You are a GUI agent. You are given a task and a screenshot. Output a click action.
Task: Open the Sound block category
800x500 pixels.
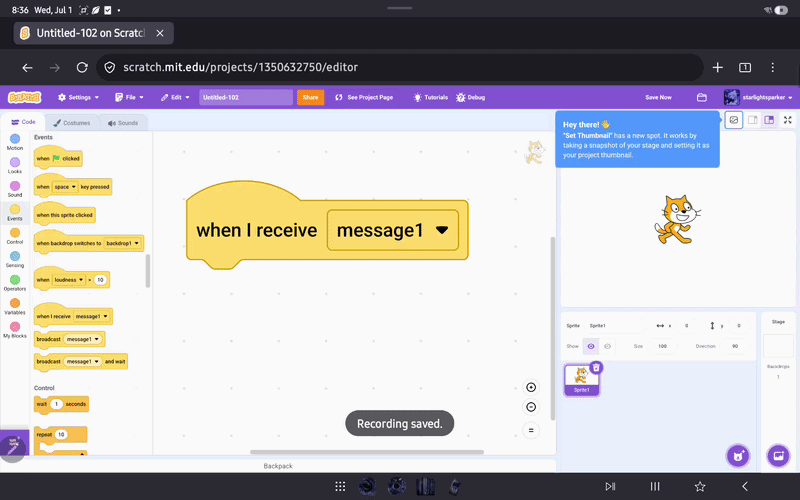15,189
